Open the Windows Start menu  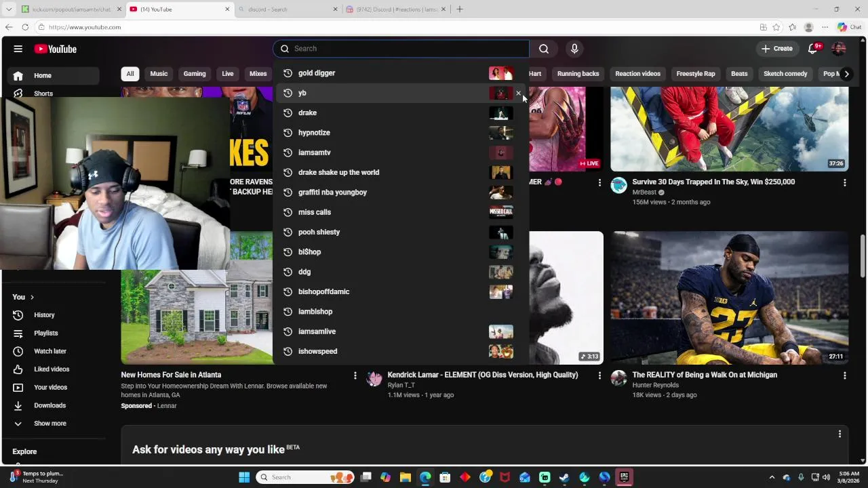coord(244,477)
